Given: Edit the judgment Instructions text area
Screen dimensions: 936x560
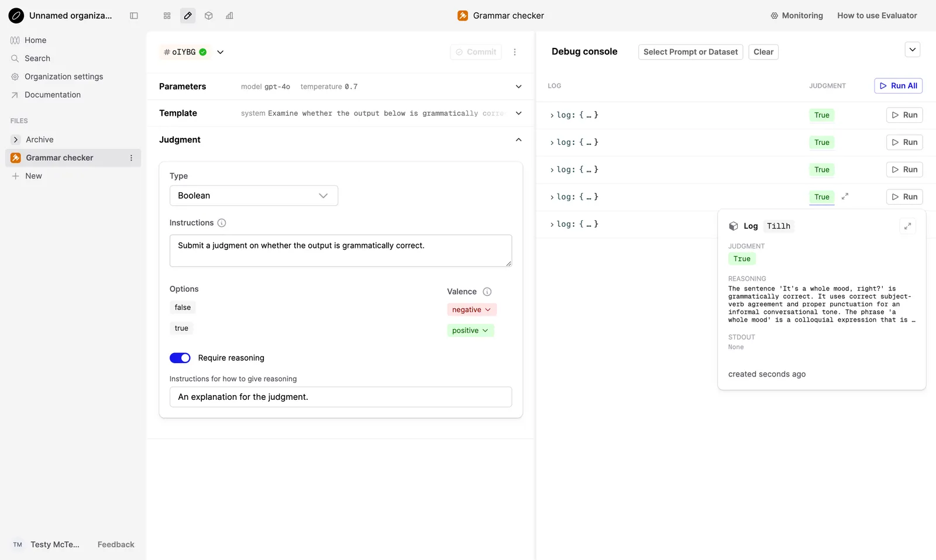Looking at the screenshot, I should (340, 251).
